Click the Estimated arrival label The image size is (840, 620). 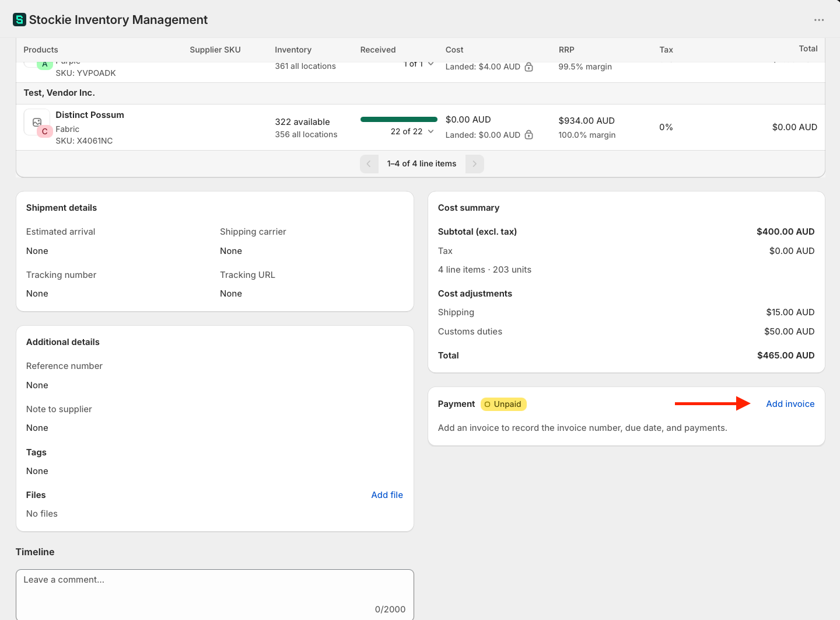61,232
